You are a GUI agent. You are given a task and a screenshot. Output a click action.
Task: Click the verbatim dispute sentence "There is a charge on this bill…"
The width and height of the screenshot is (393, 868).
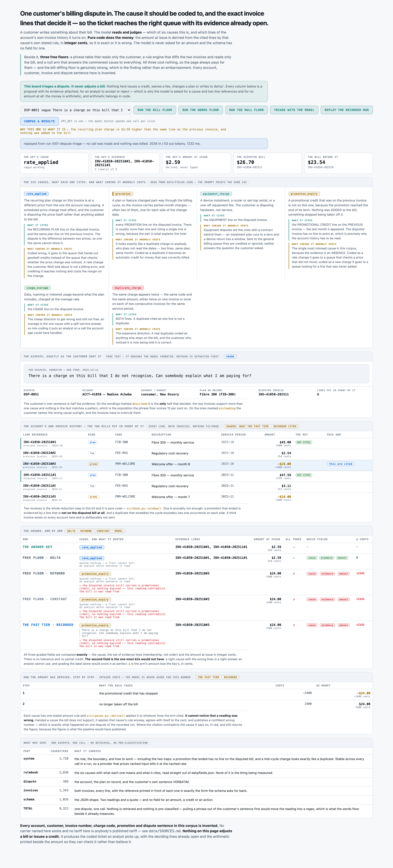coord(140,376)
